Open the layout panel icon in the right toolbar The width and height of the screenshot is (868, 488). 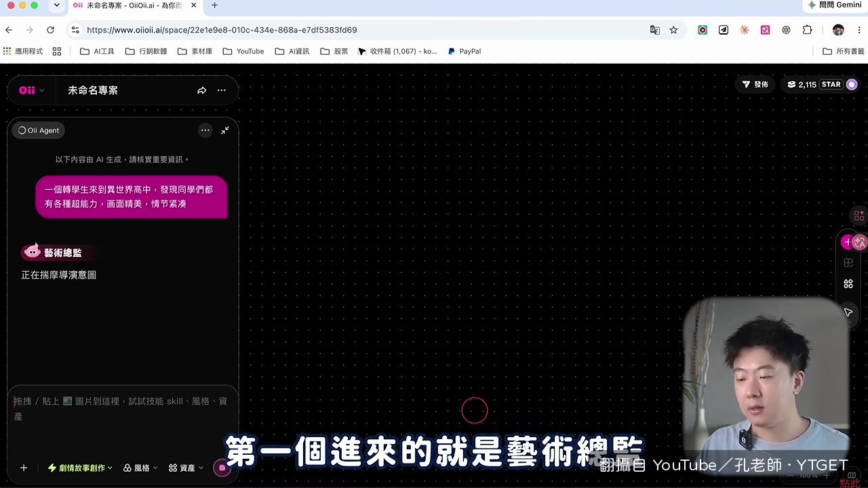tap(848, 263)
